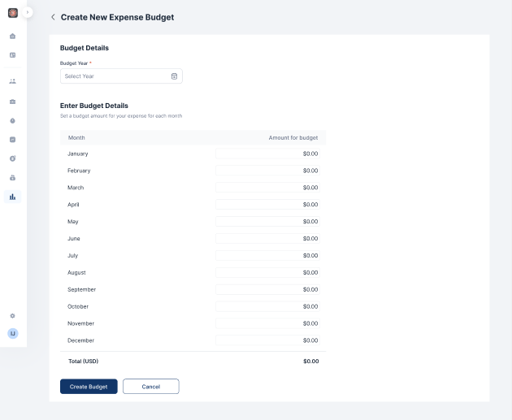Click the January budget amount field
This screenshot has width=512, height=420.
268,154
